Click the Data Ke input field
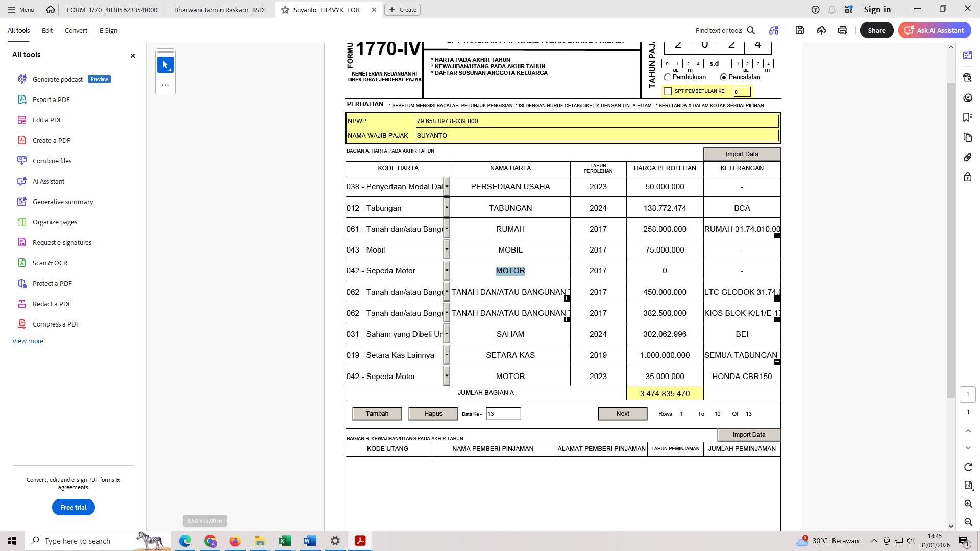980x551 pixels. tap(503, 413)
